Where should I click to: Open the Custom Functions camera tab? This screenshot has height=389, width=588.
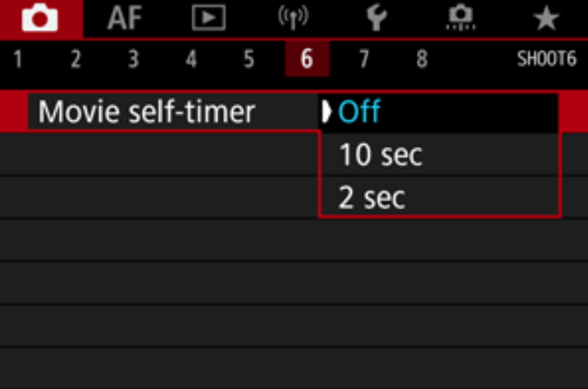[x=461, y=19]
